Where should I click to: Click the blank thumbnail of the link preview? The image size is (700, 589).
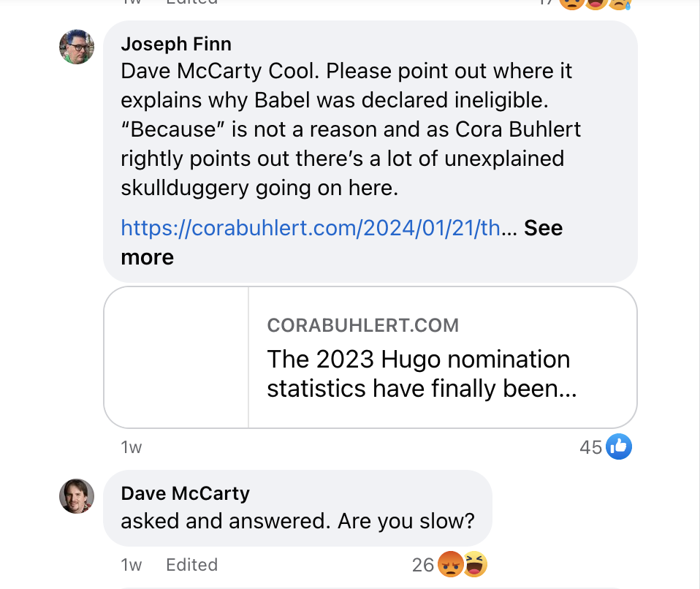tap(177, 357)
